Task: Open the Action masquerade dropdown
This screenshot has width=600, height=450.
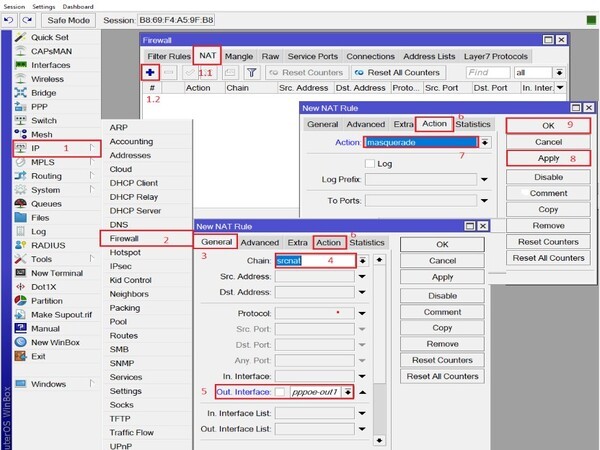Action: [485, 142]
